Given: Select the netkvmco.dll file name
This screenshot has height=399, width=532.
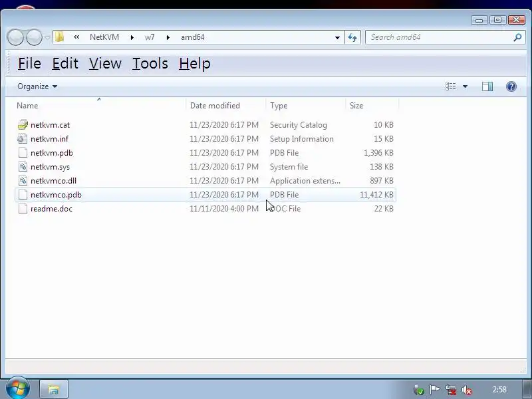Looking at the screenshot, I should click(54, 181).
